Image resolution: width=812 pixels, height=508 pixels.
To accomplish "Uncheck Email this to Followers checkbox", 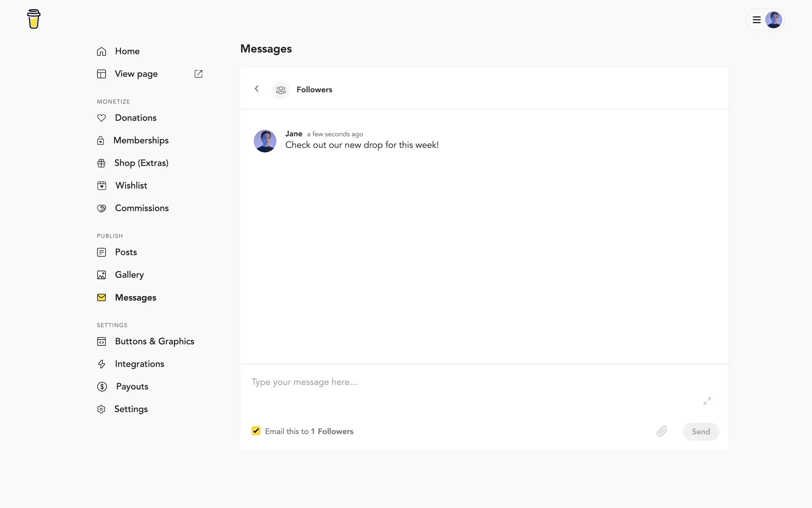I will (256, 431).
